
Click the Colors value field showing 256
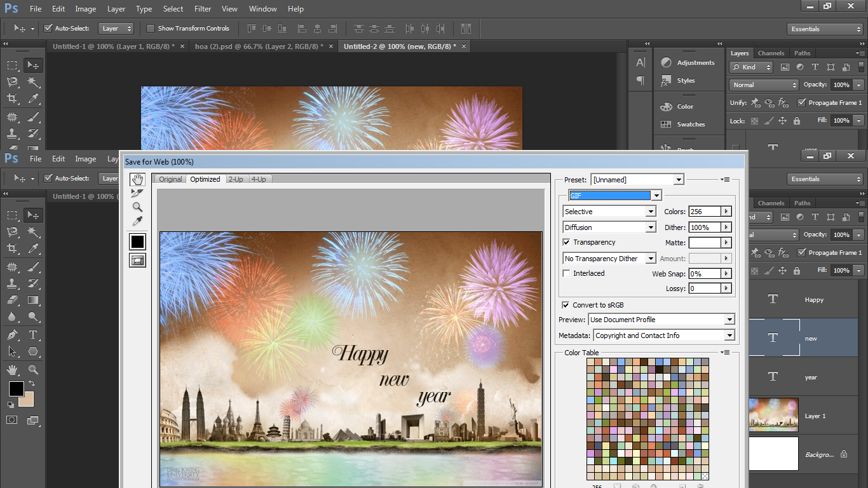point(705,212)
